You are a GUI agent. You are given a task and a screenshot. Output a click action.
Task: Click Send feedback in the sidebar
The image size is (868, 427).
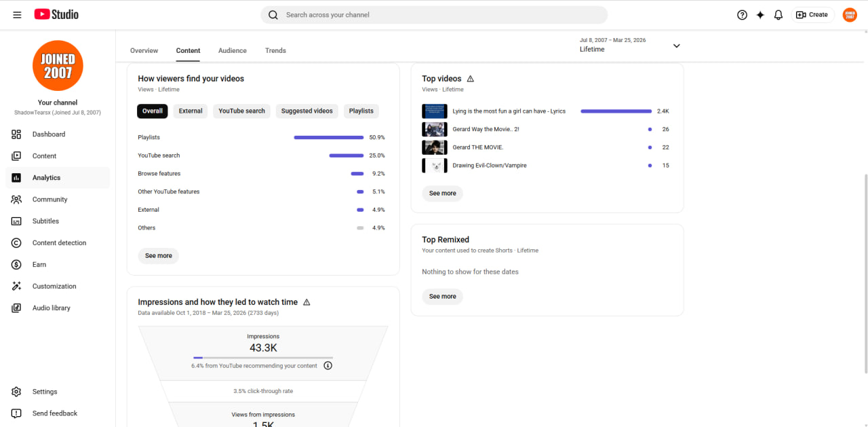tap(58, 413)
